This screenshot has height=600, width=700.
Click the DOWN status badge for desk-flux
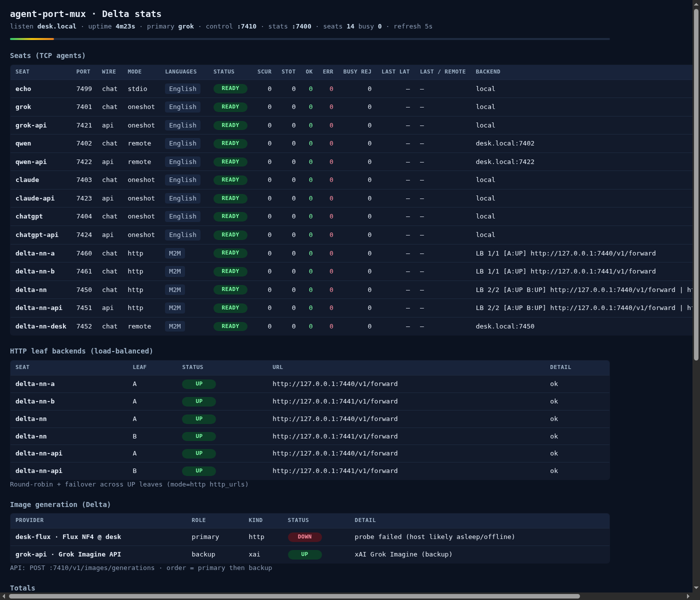pyautogui.click(x=304, y=537)
